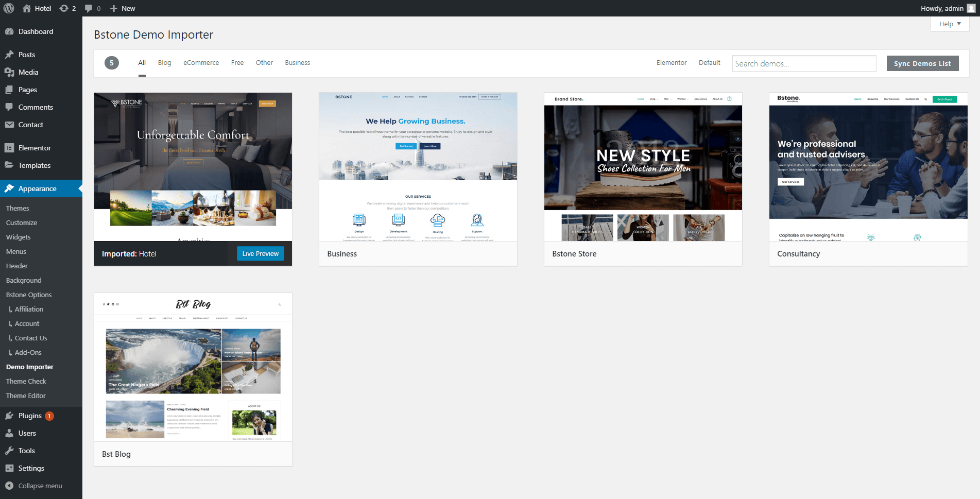Click the Pages icon in sidebar

[9, 90]
